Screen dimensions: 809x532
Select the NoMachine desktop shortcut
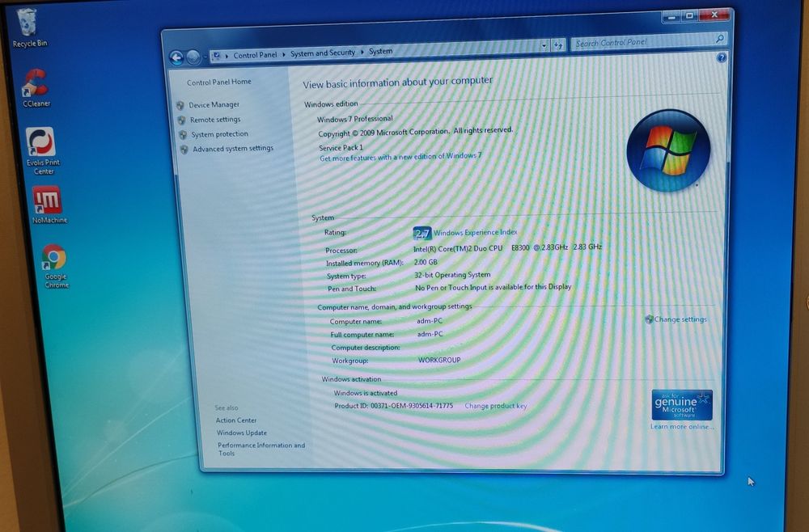click(49, 205)
